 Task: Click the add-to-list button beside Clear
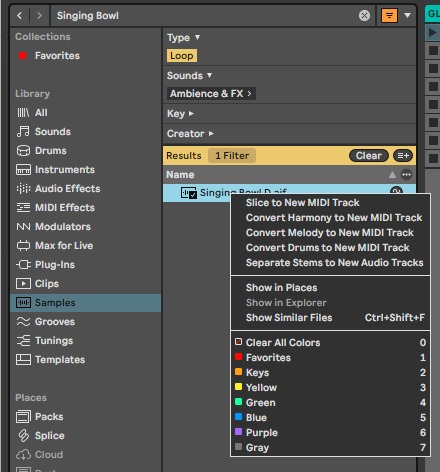click(403, 156)
